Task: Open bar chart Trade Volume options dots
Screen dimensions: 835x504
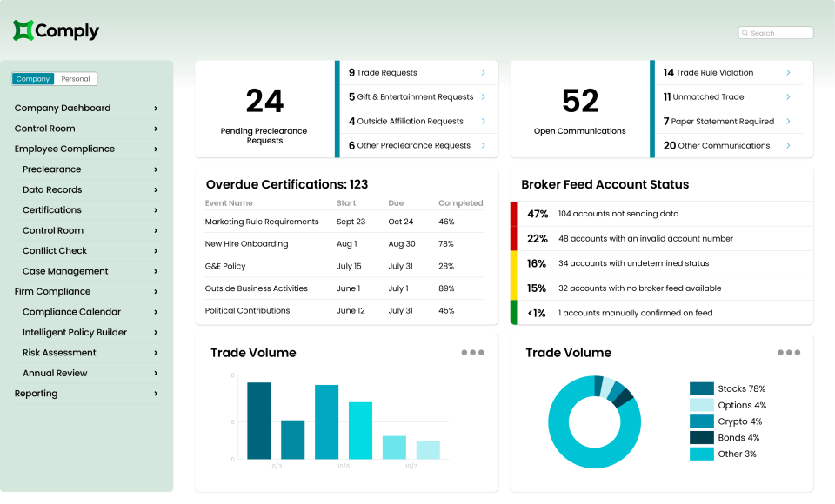Action: point(472,353)
